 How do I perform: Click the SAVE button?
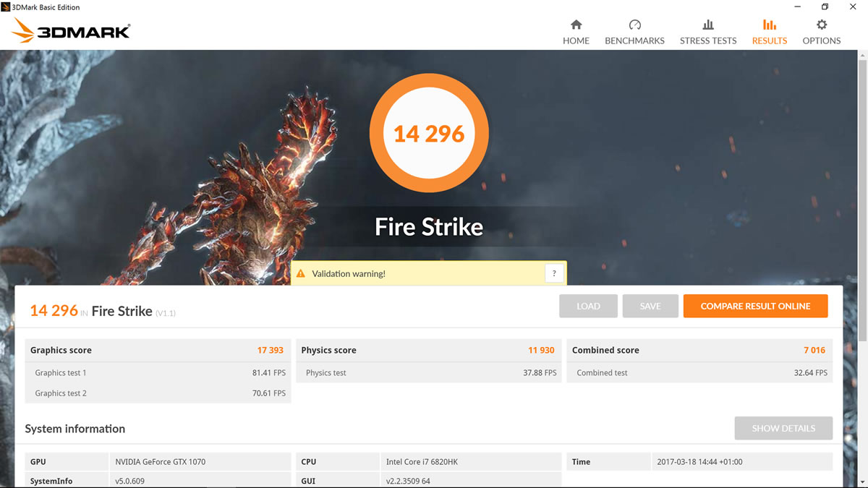point(650,306)
